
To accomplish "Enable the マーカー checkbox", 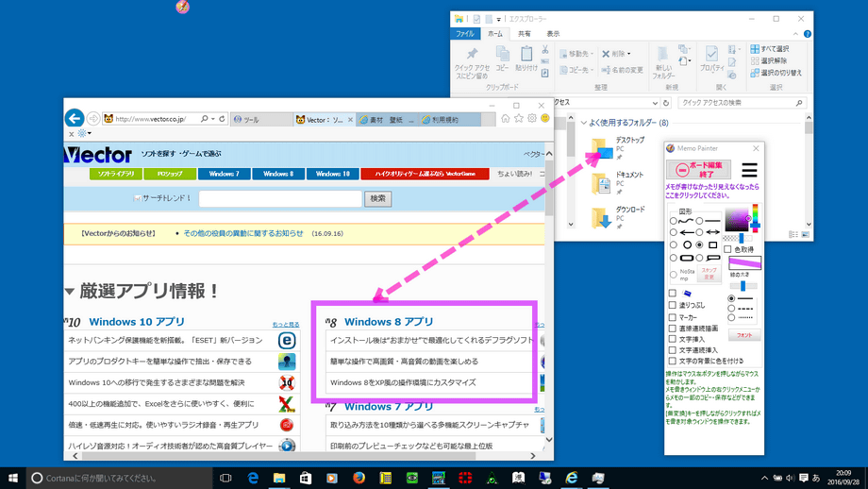I will pos(672,317).
